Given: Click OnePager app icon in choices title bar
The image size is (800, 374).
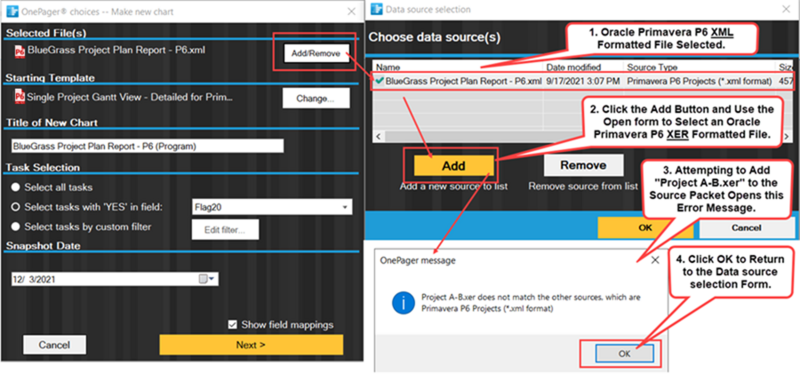Looking at the screenshot, I should [12, 11].
